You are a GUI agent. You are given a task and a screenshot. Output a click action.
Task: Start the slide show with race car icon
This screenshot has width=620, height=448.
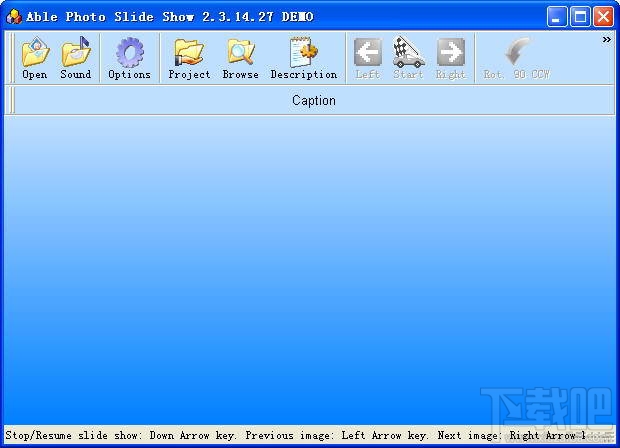coord(408,58)
